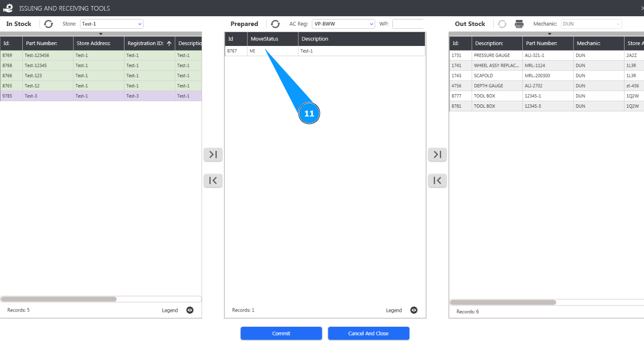Select the prepared row with Id 8767

coord(325,51)
